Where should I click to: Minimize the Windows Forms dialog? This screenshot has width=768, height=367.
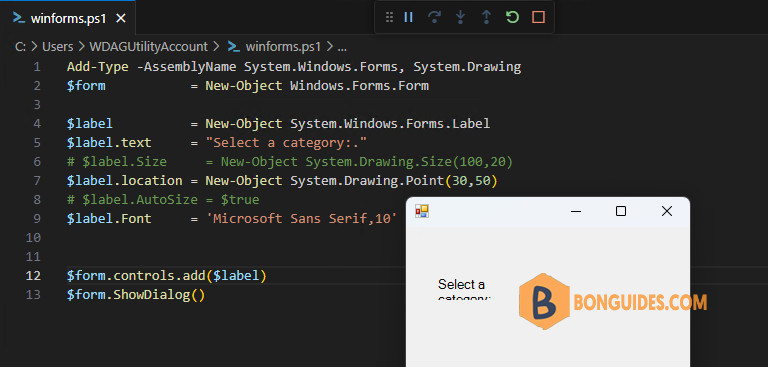point(576,211)
